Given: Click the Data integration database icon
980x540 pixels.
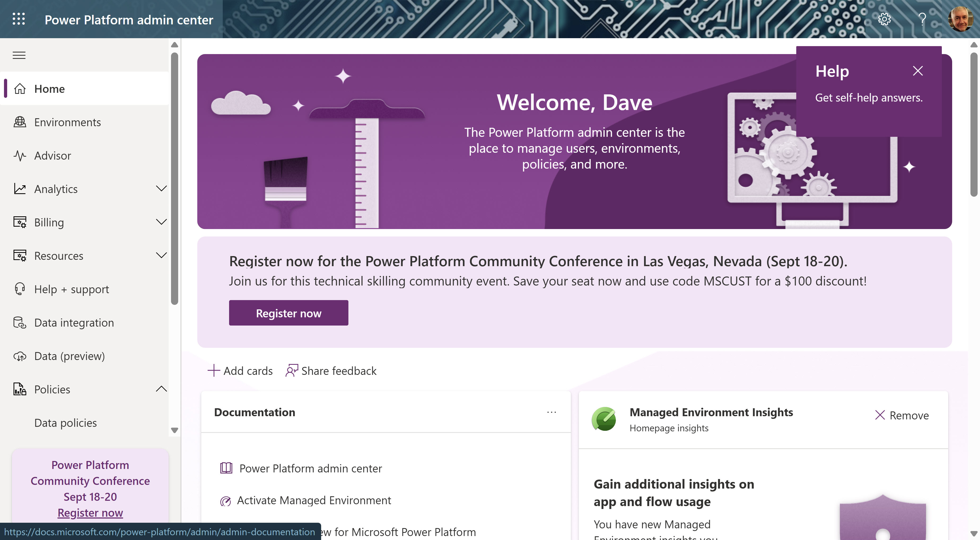Looking at the screenshot, I should point(20,322).
